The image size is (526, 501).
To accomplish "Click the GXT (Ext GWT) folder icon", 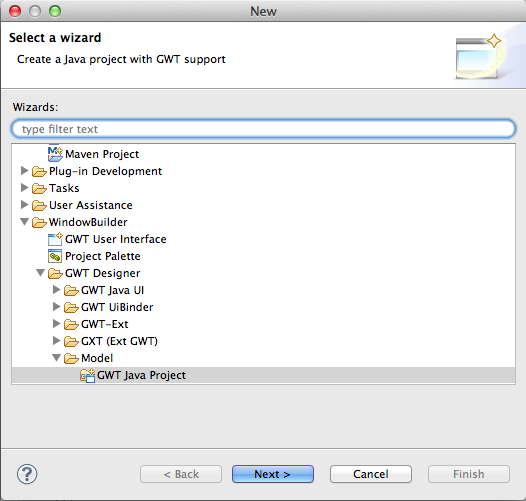I will [71, 341].
